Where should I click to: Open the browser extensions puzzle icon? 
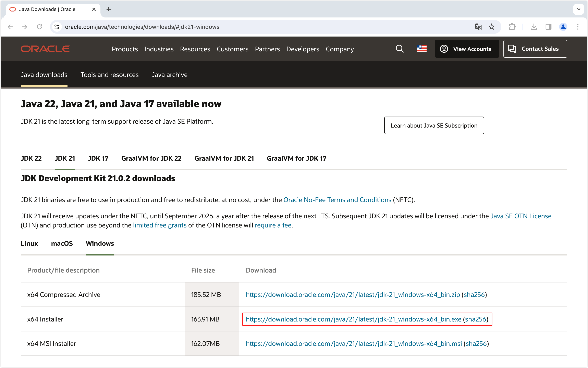click(512, 27)
